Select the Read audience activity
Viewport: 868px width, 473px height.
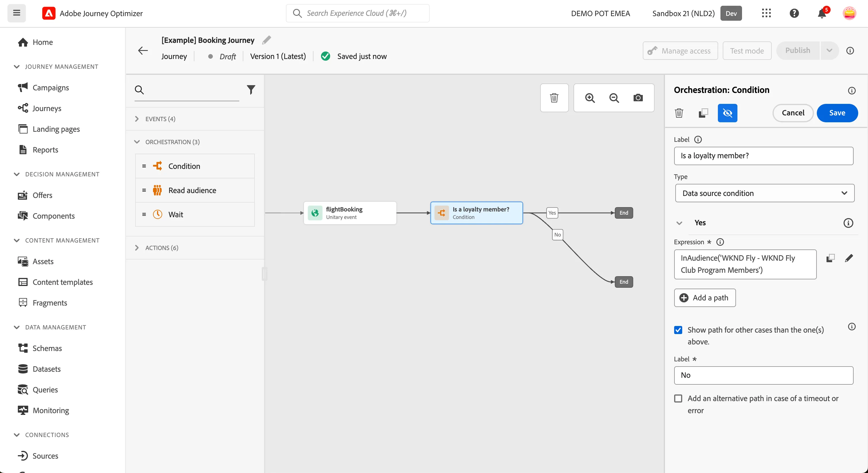pos(195,190)
